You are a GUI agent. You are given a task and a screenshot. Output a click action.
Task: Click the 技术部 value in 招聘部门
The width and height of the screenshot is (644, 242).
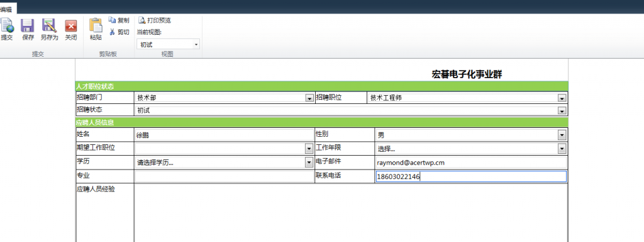147,98
